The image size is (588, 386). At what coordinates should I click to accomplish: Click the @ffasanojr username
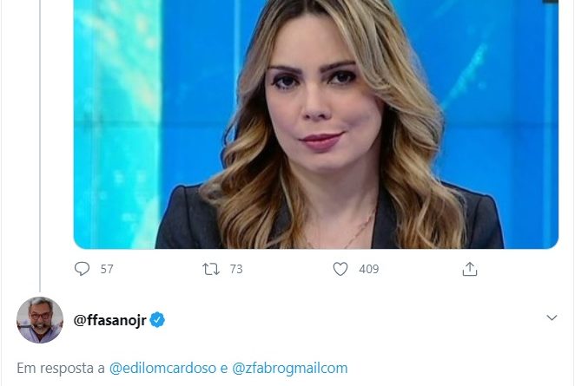tap(110, 320)
